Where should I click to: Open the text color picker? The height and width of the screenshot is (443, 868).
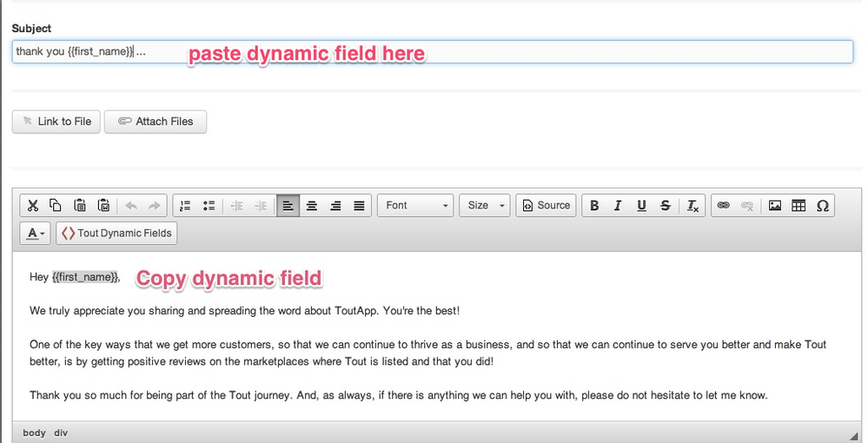coord(36,234)
